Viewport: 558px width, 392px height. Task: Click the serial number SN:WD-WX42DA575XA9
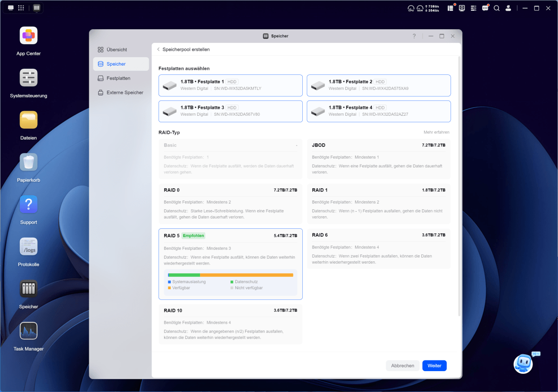pos(385,88)
